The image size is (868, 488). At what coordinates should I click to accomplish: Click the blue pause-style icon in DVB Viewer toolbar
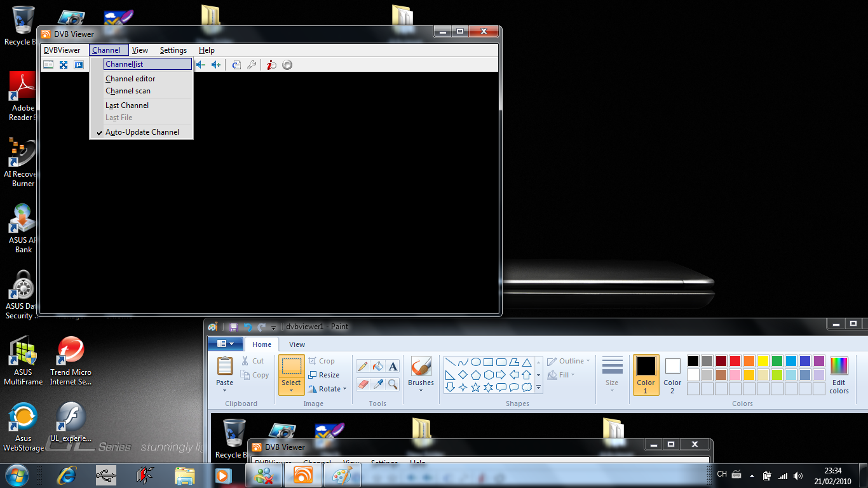79,65
